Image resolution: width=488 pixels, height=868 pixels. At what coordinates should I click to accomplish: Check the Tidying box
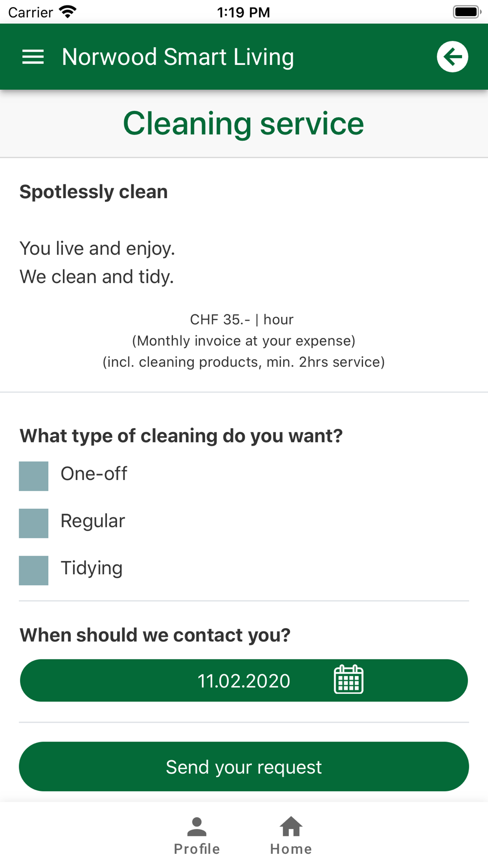pyautogui.click(x=34, y=570)
